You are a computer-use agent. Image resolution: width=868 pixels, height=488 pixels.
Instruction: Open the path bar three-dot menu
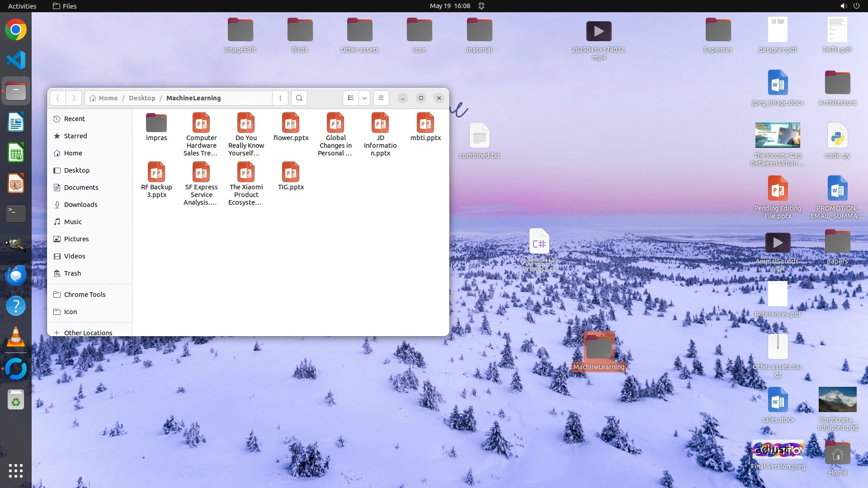point(280,98)
